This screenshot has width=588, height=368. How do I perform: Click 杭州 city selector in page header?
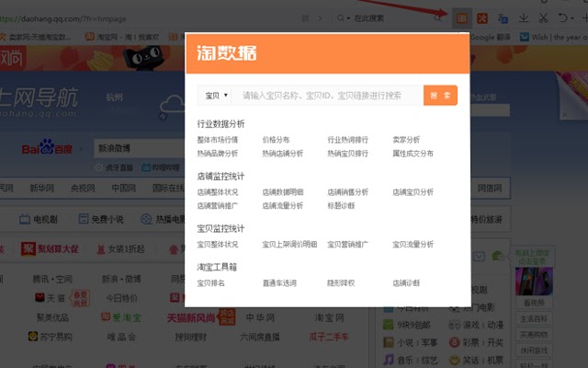click(x=114, y=98)
